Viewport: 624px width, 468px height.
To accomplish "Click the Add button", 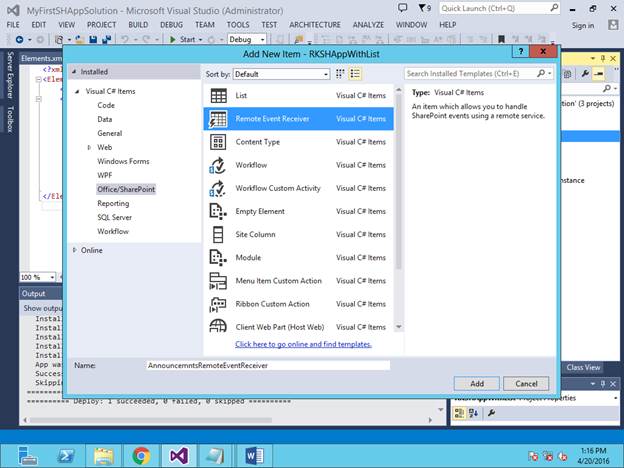I will (477, 384).
